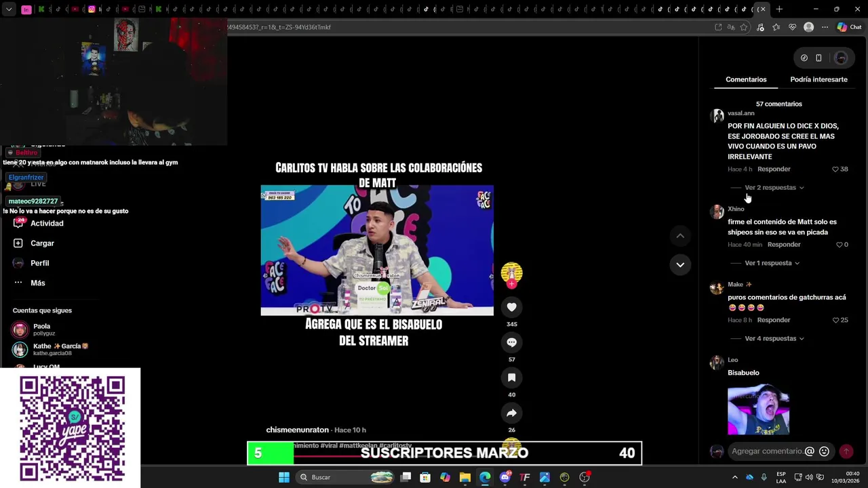This screenshot has height=488, width=868.
Task: Click the translate page icon in address bar
Action: point(731,27)
